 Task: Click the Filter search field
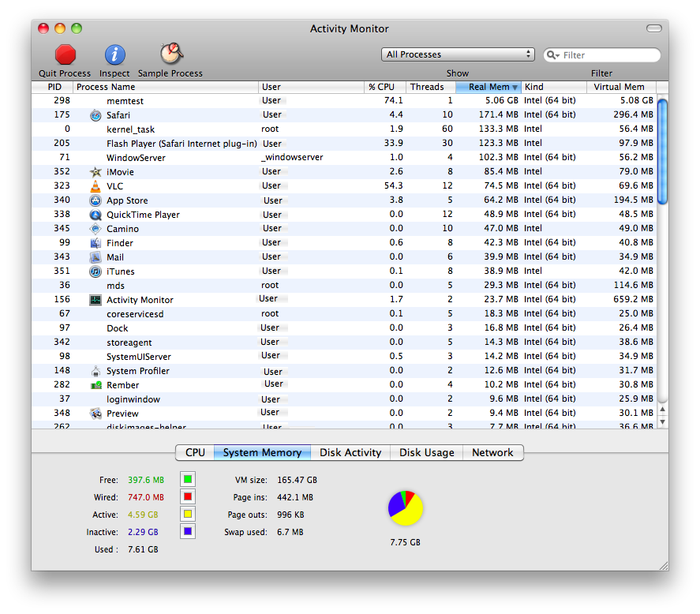click(x=602, y=55)
